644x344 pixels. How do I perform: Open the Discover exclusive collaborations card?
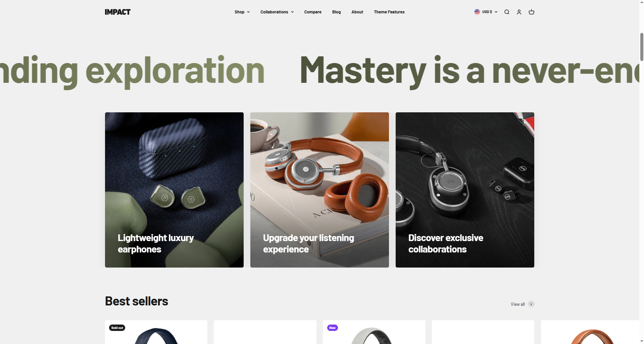[x=465, y=190]
